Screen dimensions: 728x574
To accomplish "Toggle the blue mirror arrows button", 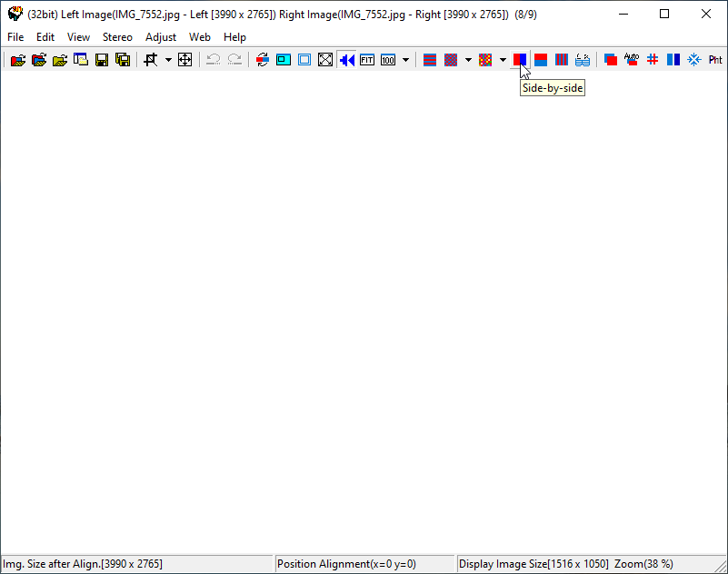I will 346,60.
